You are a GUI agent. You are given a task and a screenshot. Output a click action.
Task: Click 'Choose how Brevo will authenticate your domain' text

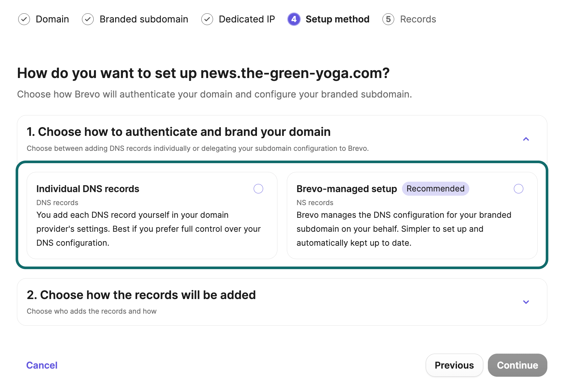[214, 94]
